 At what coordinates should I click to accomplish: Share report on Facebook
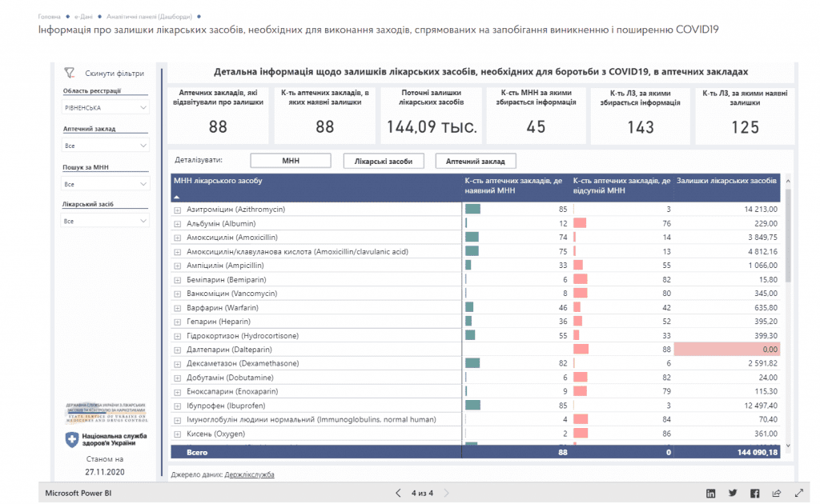pyautogui.click(x=754, y=494)
